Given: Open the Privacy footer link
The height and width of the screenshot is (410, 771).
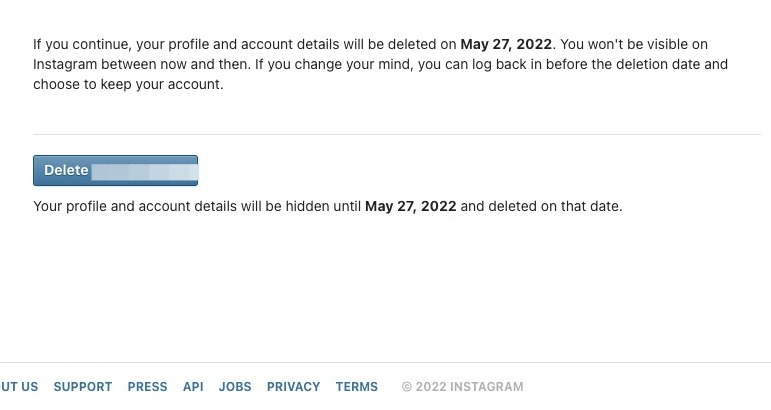Looking at the screenshot, I should click(293, 387).
